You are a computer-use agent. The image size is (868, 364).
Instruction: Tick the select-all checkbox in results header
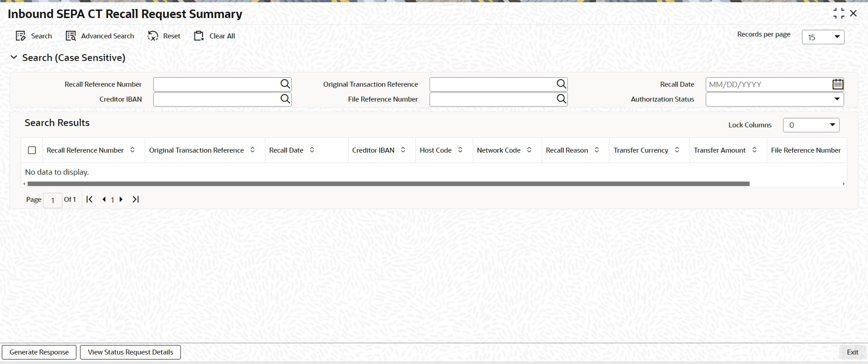(32, 150)
